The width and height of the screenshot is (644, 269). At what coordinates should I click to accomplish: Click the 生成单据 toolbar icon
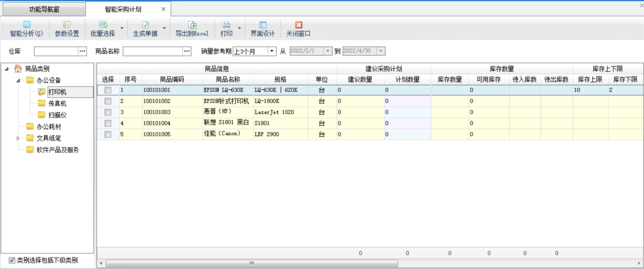tap(145, 25)
